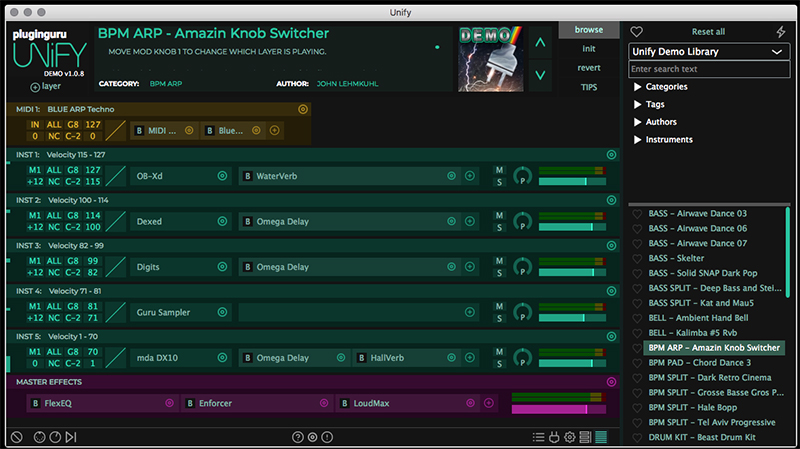Open the Unify Demo Library dropdown
This screenshot has width=800, height=449.
tap(709, 52)
